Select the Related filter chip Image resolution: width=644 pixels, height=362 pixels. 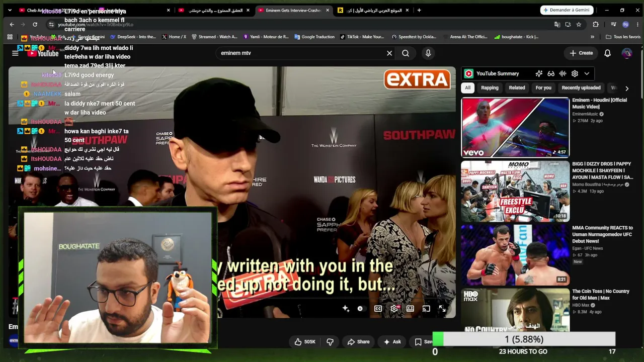coord(517,87)
